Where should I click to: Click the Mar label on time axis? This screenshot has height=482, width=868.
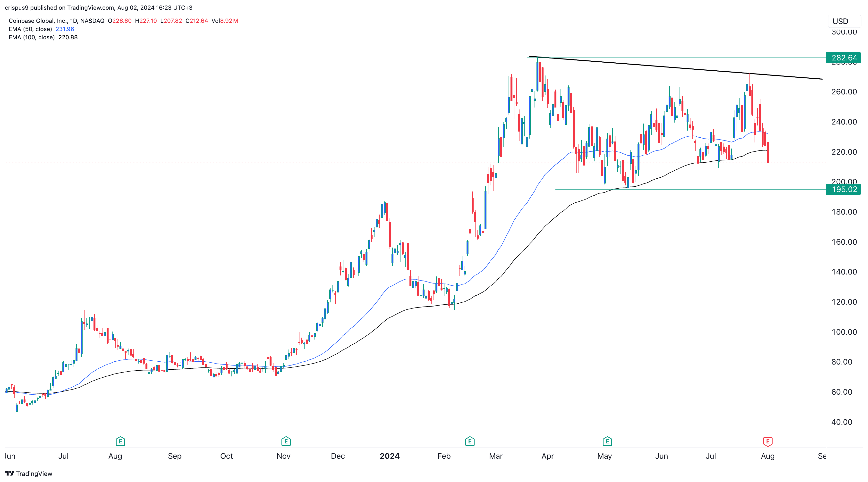496,456
